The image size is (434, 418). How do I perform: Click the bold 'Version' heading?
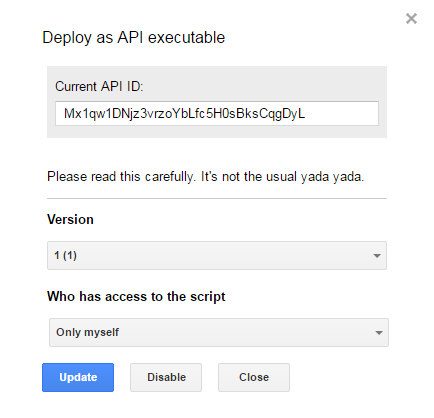tap(70, 219)
